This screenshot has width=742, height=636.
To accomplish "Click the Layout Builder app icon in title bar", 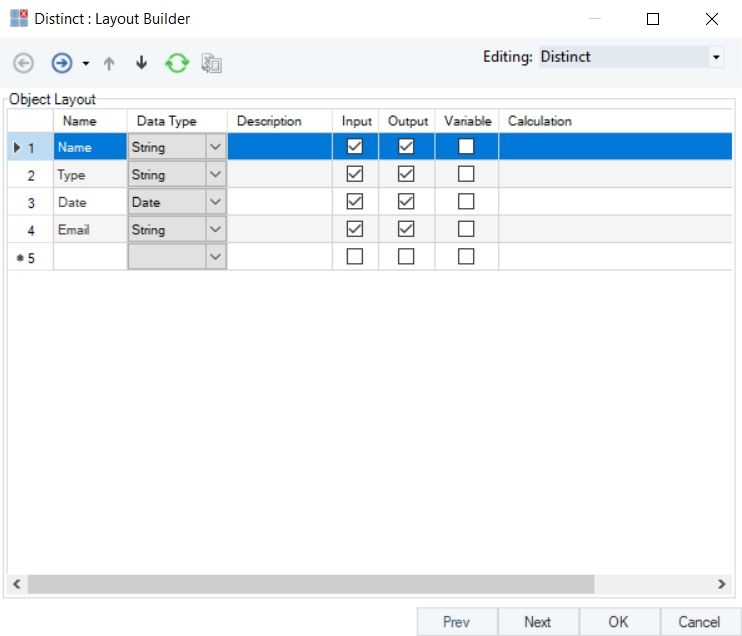I will click(x=19, y=19).
